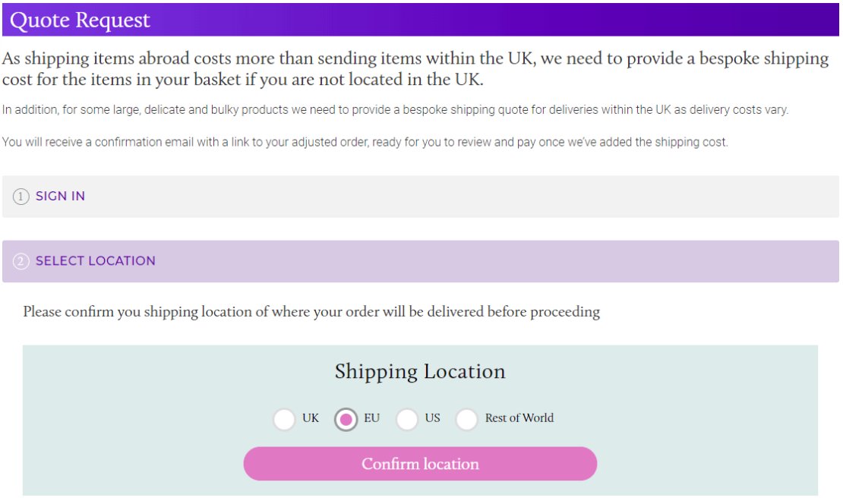Collapse the SELECT LOCATION section
The image size is (843, 504).
[95, 261]
